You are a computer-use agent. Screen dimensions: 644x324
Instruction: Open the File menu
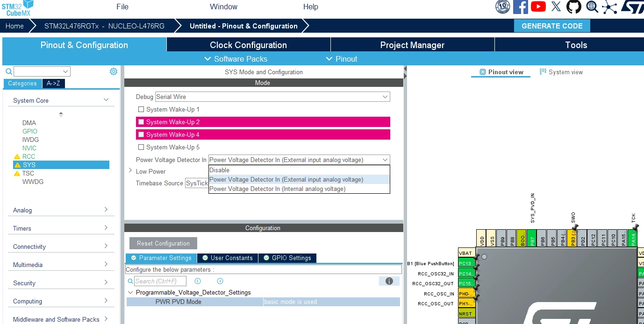[x=122, y=7]
